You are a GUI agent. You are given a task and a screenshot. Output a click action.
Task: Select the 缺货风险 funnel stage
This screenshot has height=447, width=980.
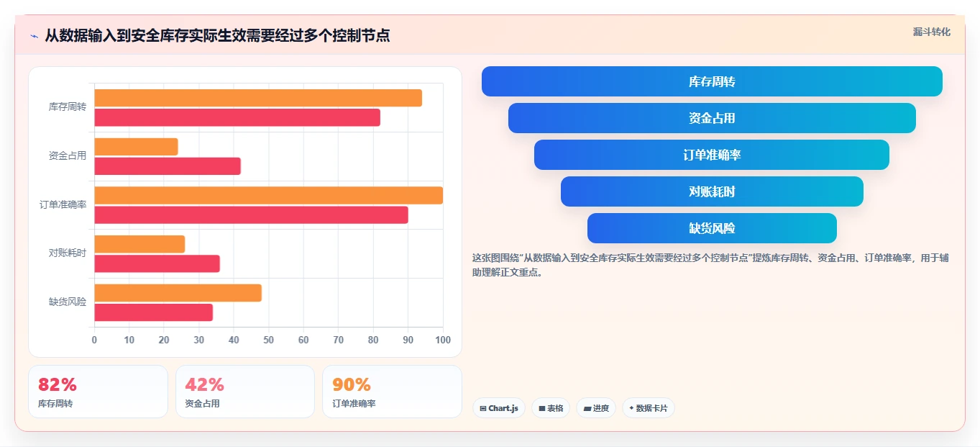712,228
